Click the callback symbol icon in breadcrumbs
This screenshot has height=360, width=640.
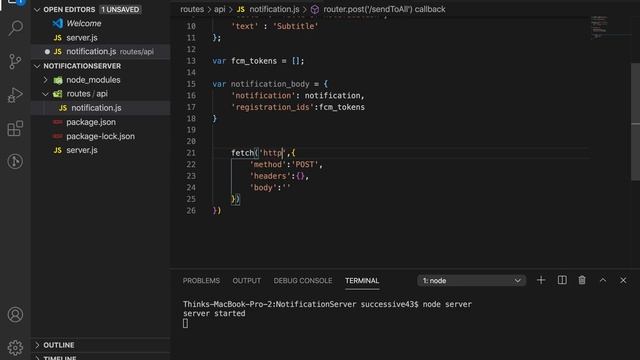pos(315,9)
